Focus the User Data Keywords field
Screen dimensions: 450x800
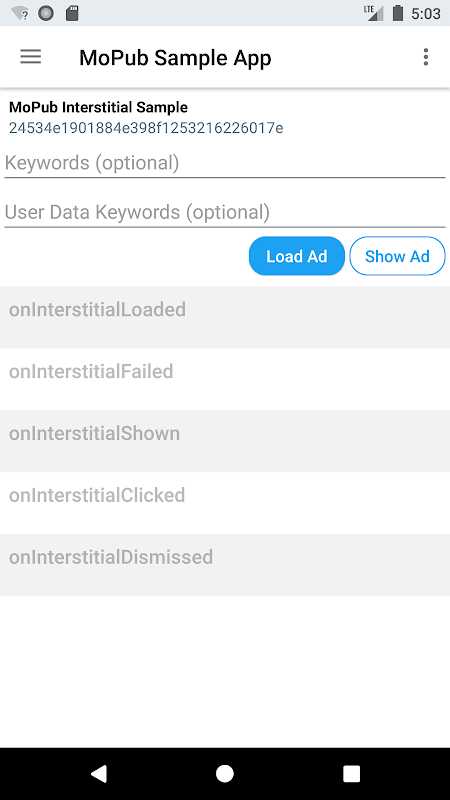click(224, 213)
